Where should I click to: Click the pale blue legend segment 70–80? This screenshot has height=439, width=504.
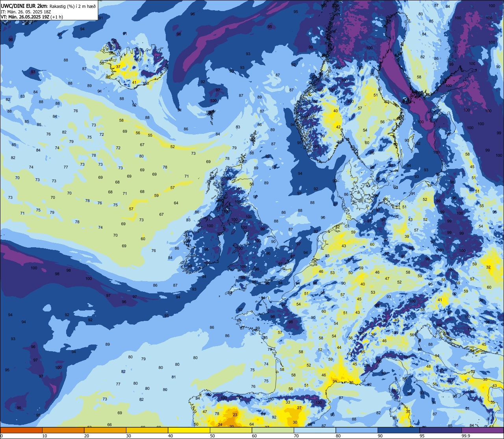click(x=315, y=430)
